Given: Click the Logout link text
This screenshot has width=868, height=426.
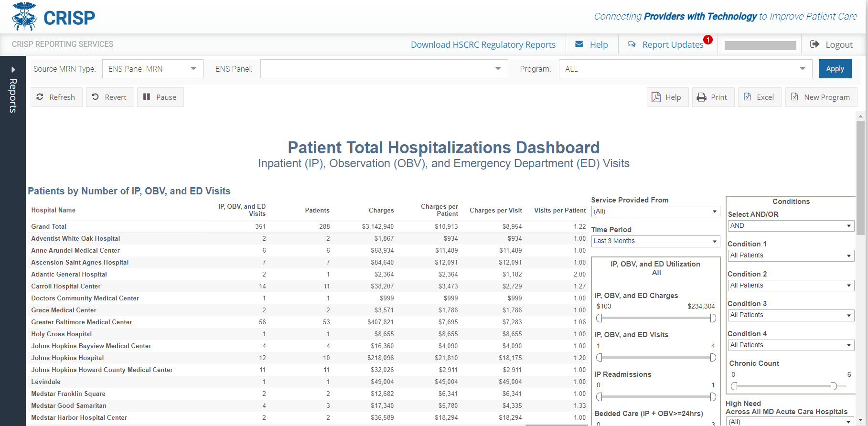Looking at the screenshot, I should (839, 44).
